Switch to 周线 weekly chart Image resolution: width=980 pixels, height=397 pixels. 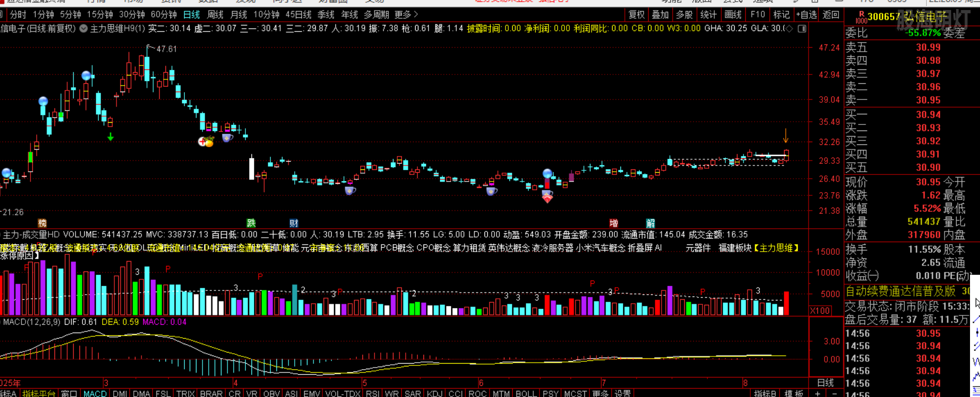pyautogui.click(x=215, y=15)
